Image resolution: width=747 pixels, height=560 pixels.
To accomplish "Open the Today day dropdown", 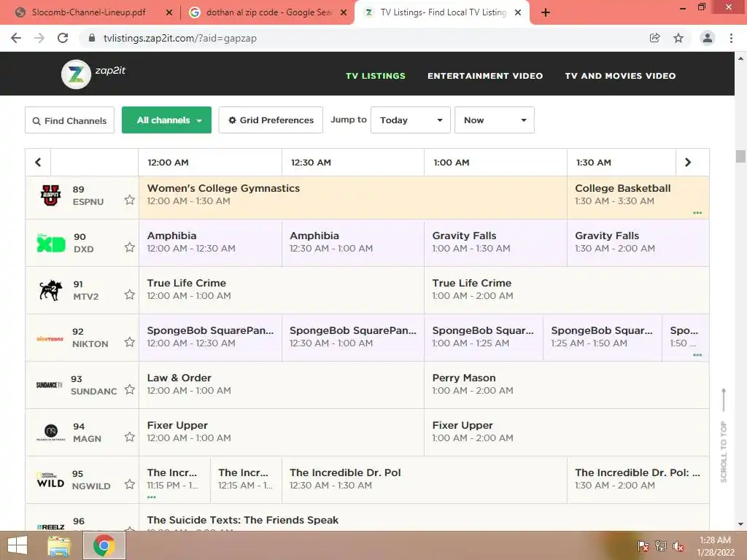I will 411,120.
